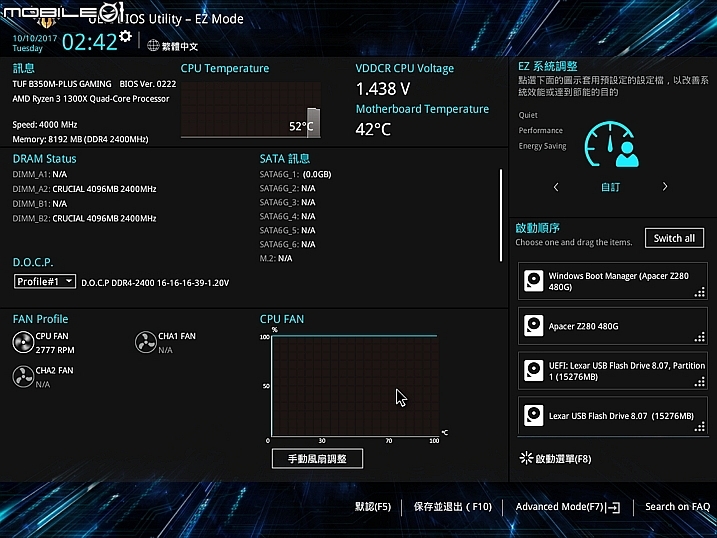
Task: Click the DIMM_A1: N/A entry
Action: coord(40,174)
